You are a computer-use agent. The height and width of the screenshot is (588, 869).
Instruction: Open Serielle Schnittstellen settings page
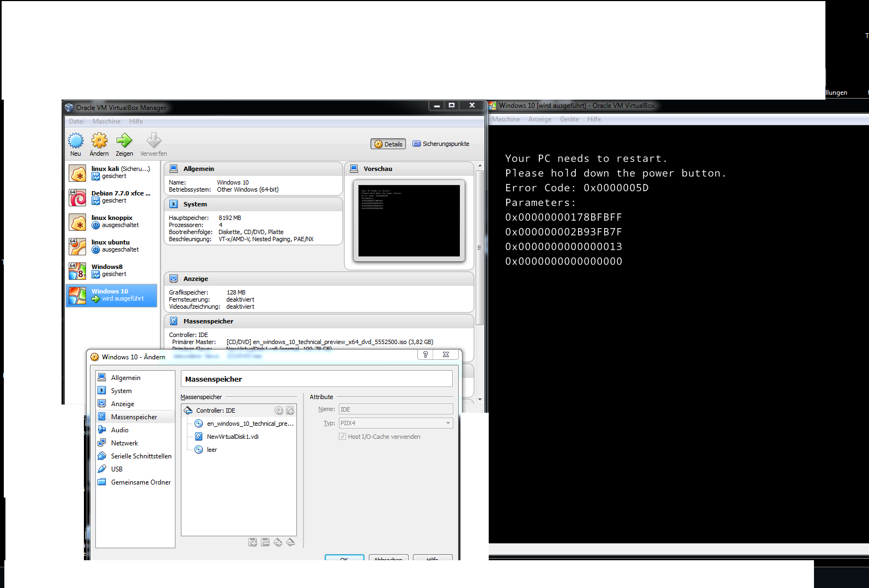coord(135,456)
